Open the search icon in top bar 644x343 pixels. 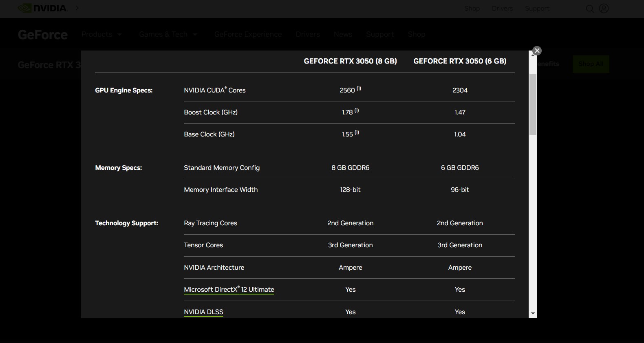click(590, 9)
